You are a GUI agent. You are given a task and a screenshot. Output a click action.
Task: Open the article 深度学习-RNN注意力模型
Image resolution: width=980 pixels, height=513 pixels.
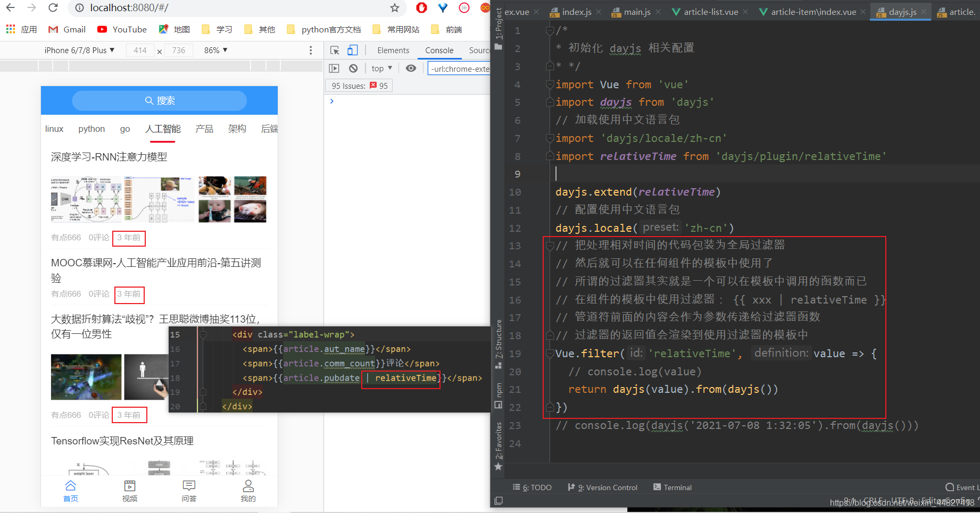coord(109,157)
